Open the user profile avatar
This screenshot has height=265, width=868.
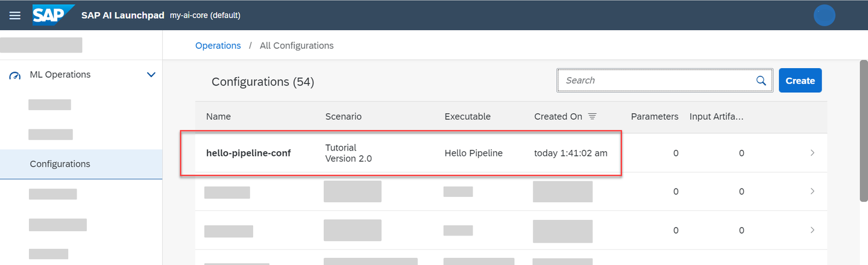[824, 15]
